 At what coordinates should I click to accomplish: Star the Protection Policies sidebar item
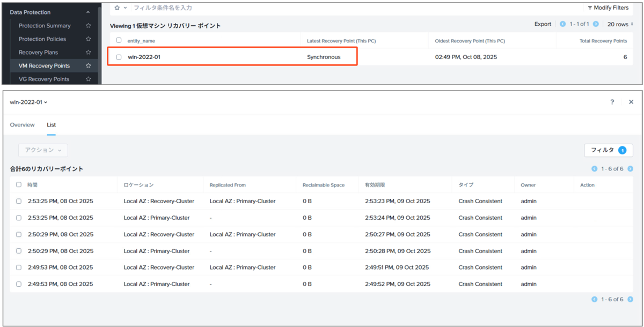point(89,39)
